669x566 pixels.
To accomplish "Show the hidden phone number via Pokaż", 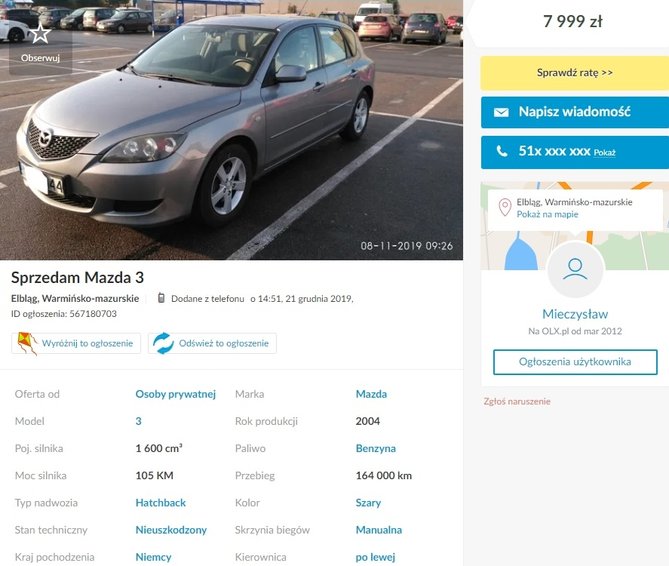I will [x=604, y=153].
